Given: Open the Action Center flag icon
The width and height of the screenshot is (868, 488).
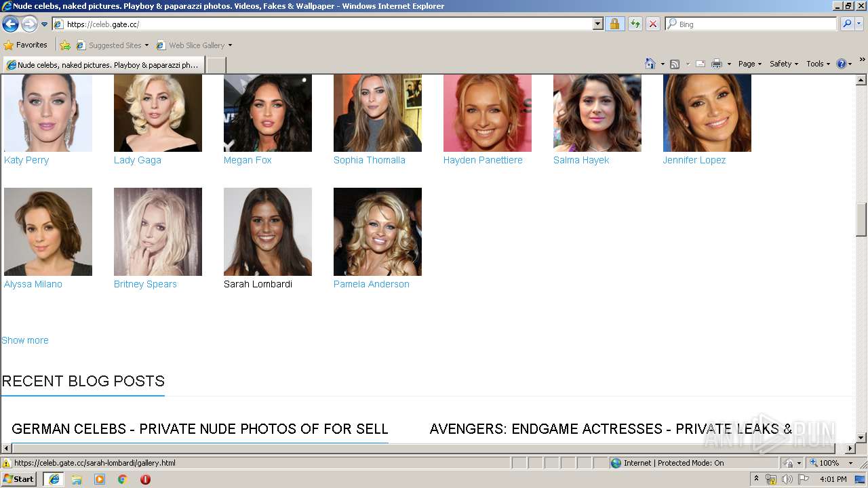Looking at the screenshot, I should tap(804, 479).
